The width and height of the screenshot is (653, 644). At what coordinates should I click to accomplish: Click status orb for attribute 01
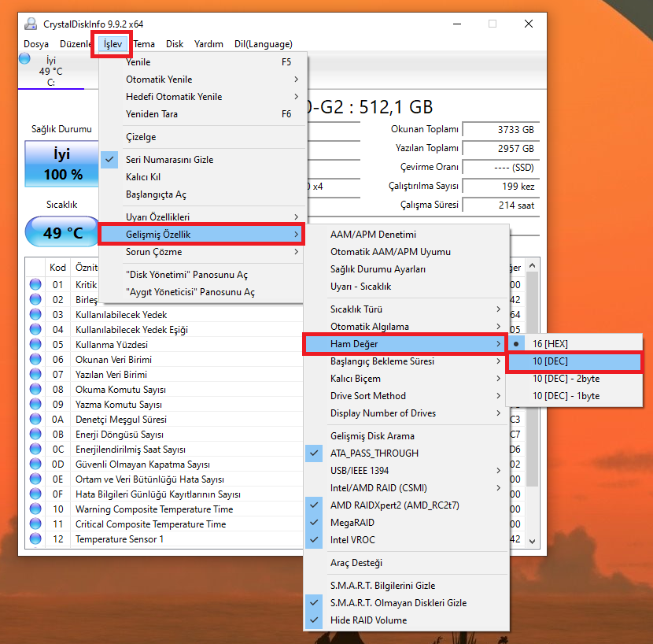[35, 284]
